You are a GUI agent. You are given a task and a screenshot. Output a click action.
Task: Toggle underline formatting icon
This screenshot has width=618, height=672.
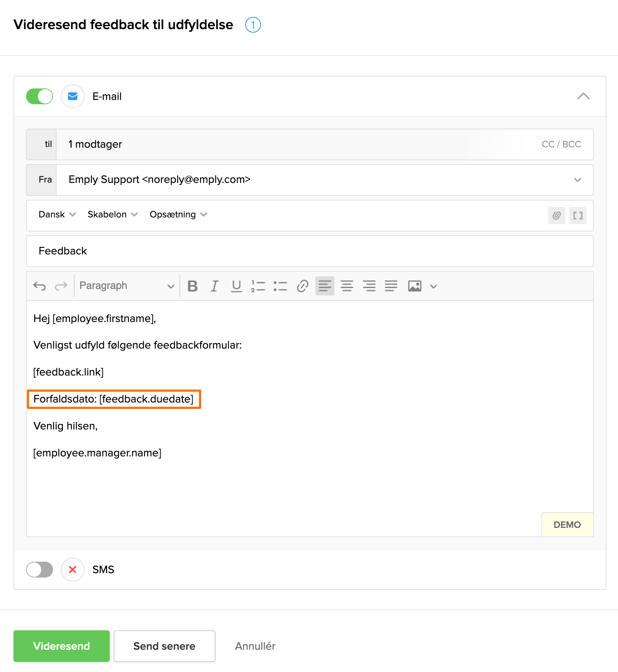click(x=236, y=286)
